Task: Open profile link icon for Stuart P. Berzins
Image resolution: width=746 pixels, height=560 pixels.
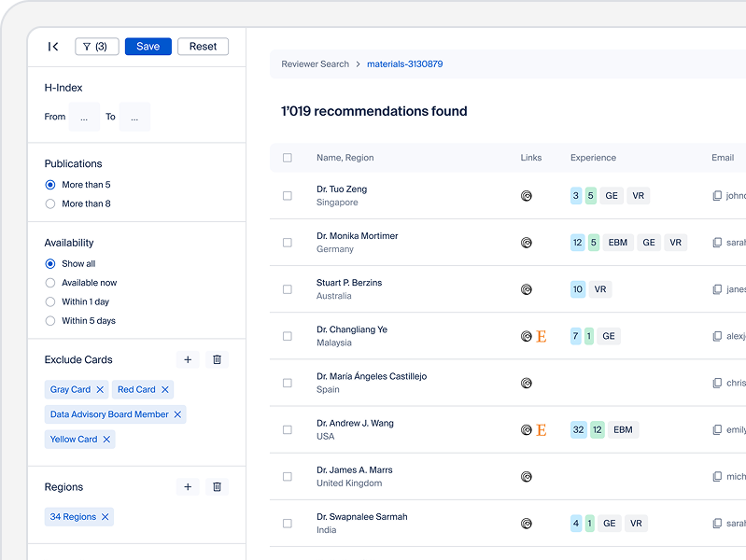Action: coord(527,289)
